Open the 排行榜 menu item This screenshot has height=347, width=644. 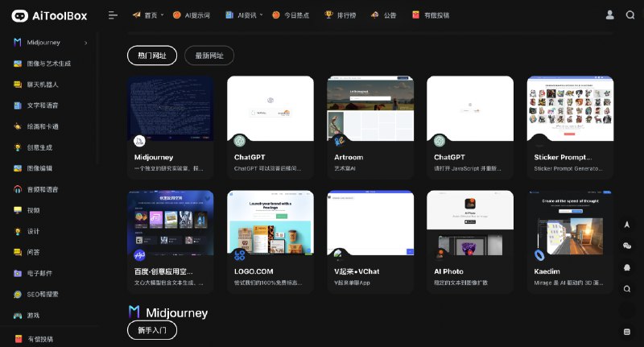click(x=340, y=15)
